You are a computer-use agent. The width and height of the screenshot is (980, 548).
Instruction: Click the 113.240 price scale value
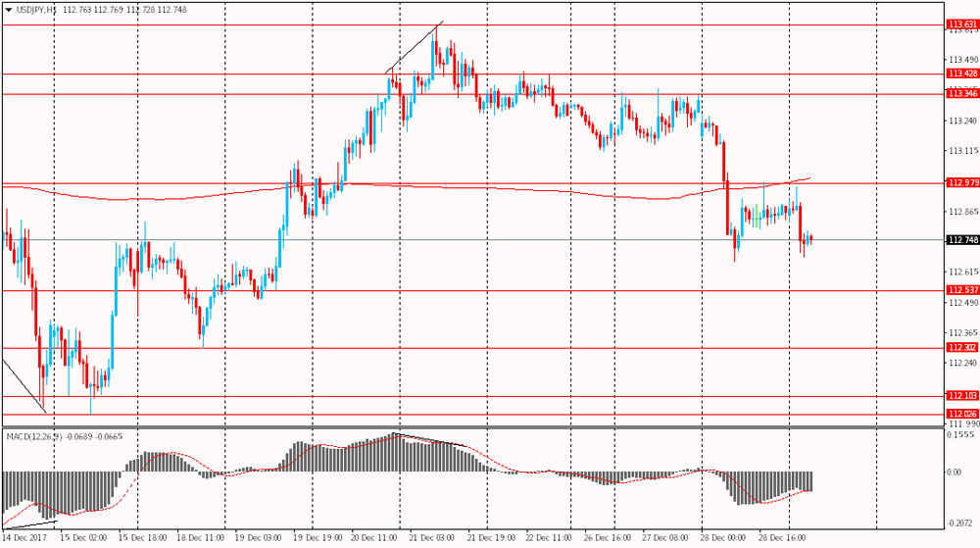963,122
